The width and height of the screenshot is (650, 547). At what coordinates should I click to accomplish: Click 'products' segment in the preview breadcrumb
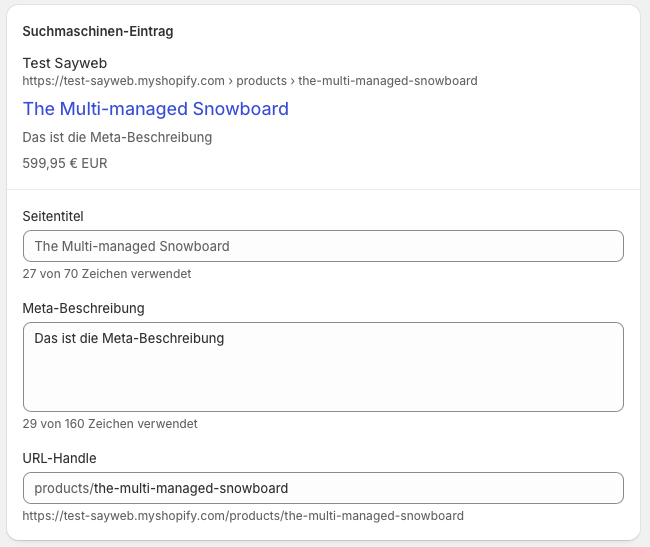[263, 81]
